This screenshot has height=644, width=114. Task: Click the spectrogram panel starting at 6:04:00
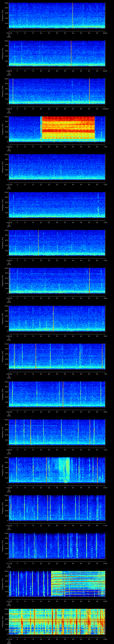[57, 281]
